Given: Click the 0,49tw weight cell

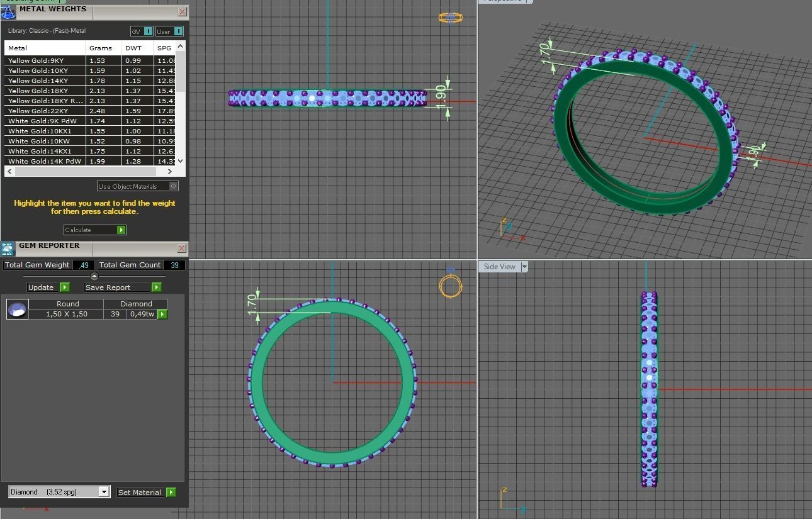Looking at the screenshot, I should (x=142, y=314).
